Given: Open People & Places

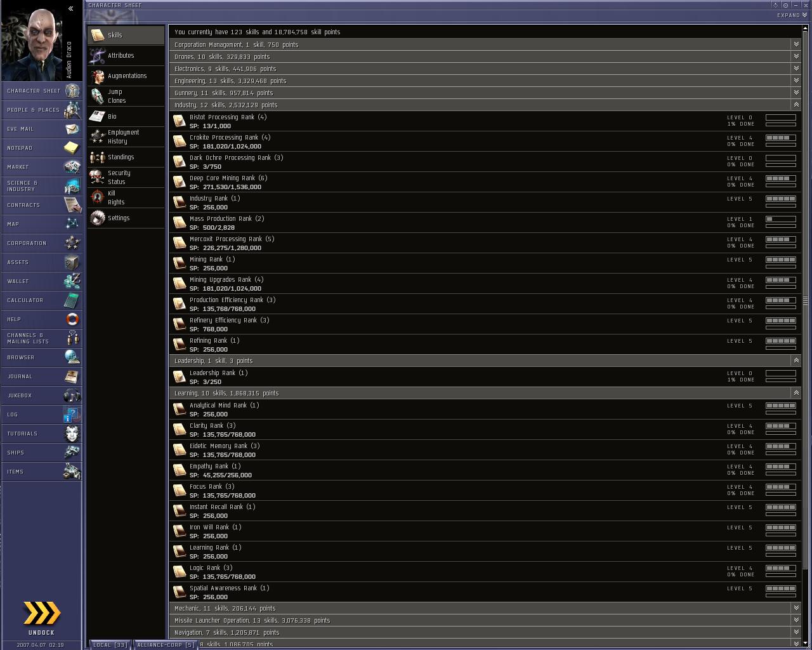Looking at the screenshot, I should 41,110.
